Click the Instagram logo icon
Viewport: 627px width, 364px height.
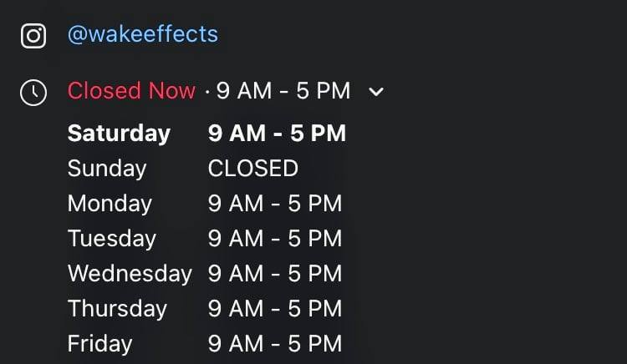pyautogui.click(x=33, y=36)
